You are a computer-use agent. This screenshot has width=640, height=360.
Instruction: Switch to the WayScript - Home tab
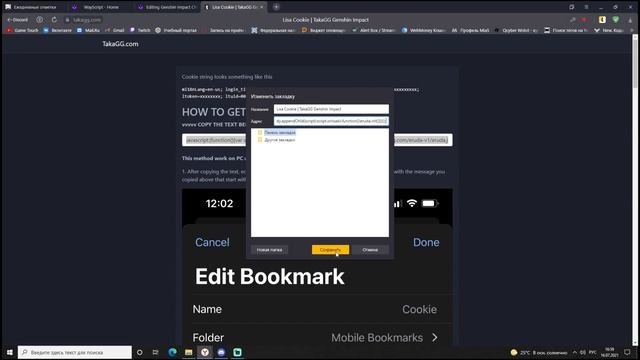tap(100, 7)
